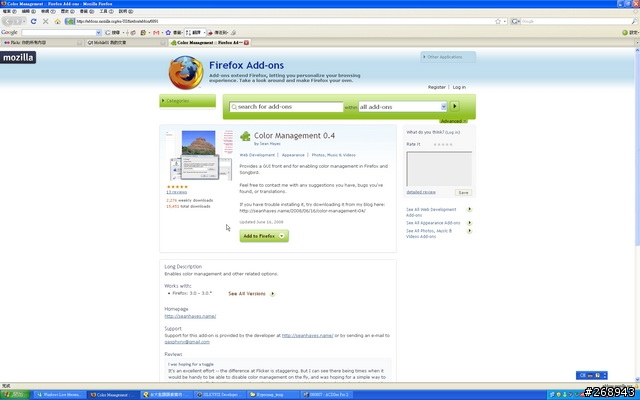Screen dimensions: 640x400
Task: Close the Color Management tab with red X
Action: (246, 42)
